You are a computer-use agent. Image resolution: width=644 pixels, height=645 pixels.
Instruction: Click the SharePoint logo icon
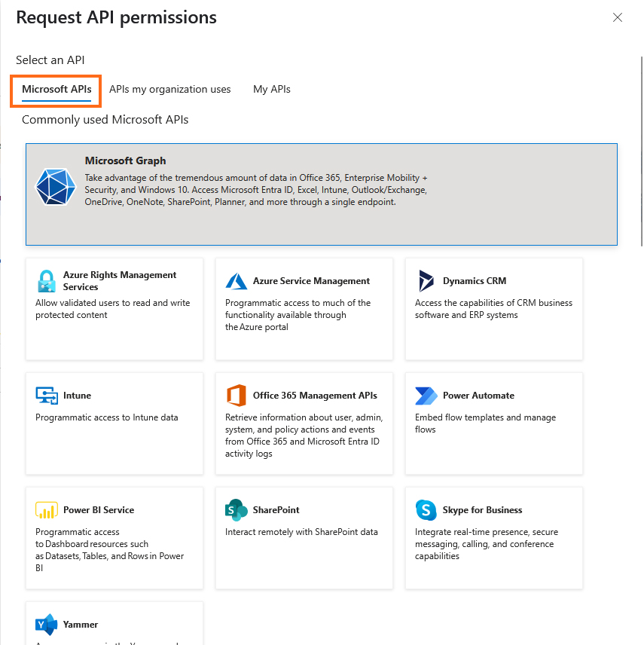[x=236, y=510]
